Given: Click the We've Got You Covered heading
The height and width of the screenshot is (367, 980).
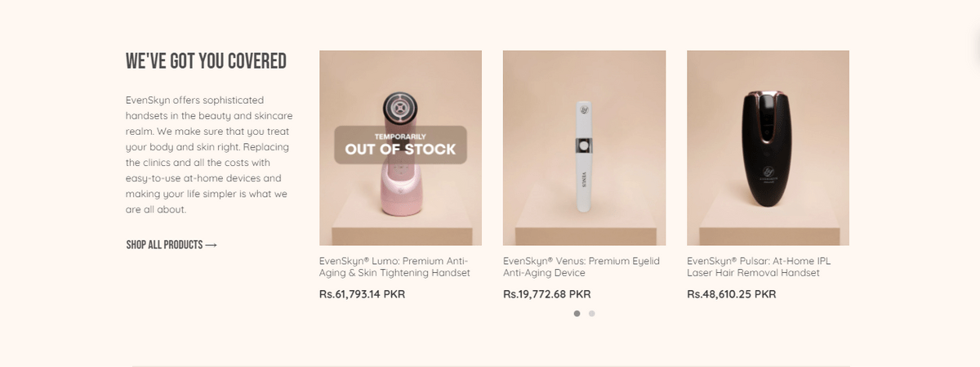Looking at the screenshot, I should 206,61.
